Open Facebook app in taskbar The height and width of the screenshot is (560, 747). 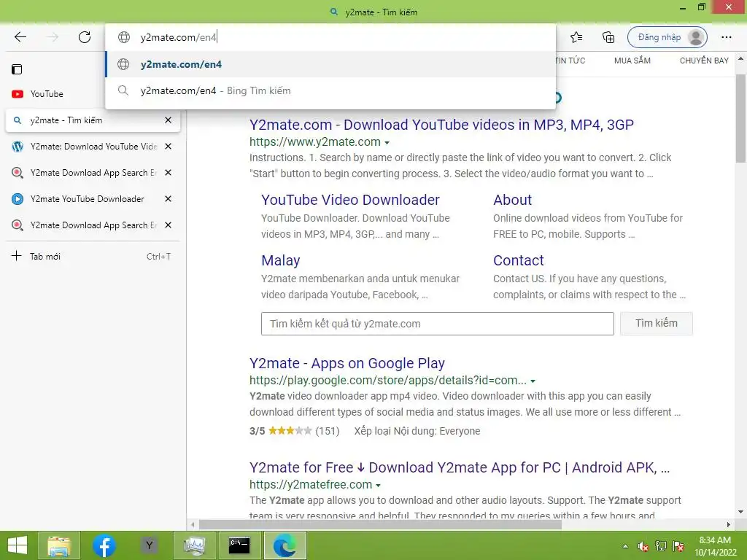tap(104, 545)
